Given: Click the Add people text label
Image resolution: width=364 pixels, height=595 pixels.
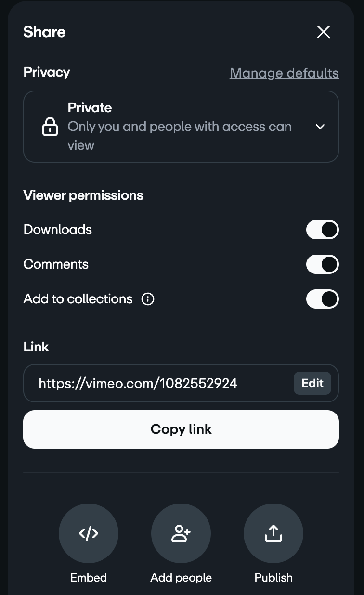Looking at the screenshot, I should pyautogui.click(x=181, y=578).
